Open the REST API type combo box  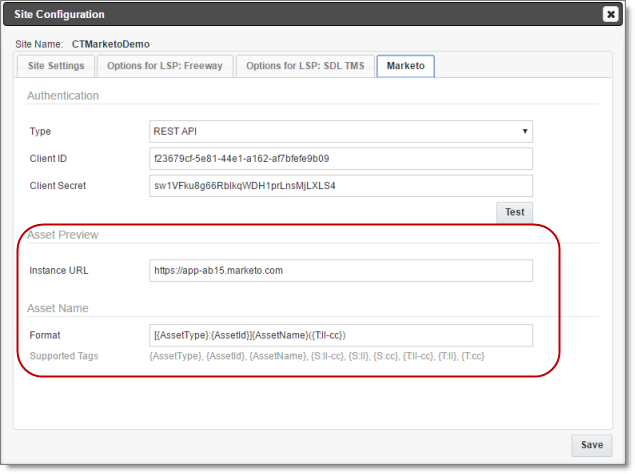click(341, 131)
